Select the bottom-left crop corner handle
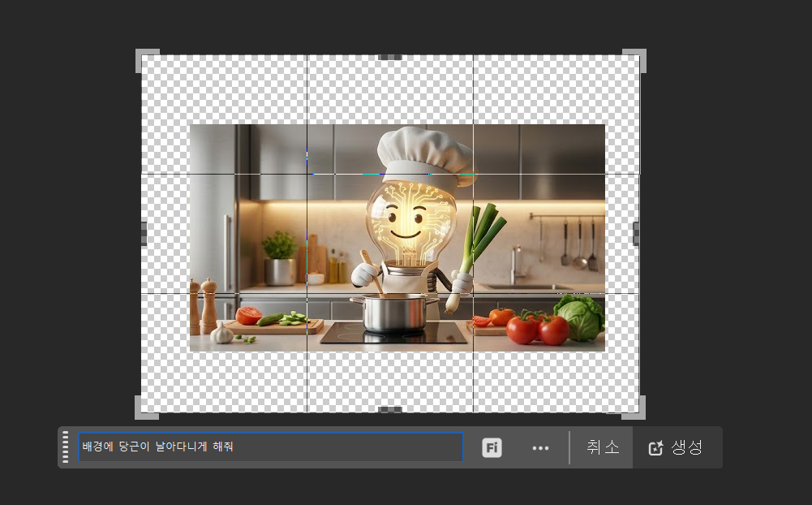The width and height of the screenshot is (812, 505). (147, 408)
